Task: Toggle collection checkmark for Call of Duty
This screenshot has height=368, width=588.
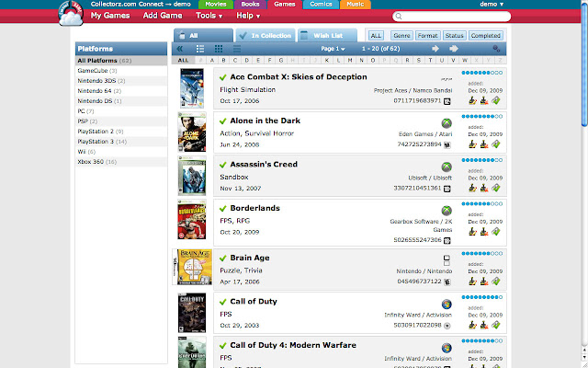Action: (222, 302)
